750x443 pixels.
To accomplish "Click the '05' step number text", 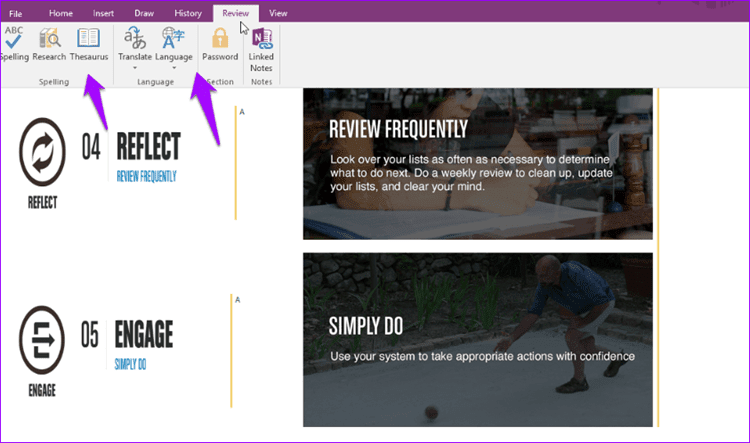I will point(90,334).
